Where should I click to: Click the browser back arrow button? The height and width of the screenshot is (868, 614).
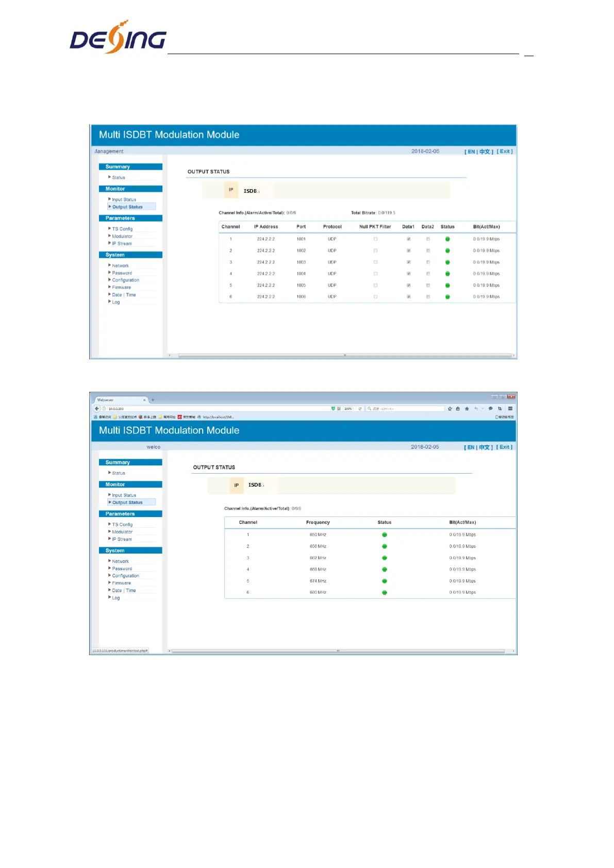pyautogui.click(x=97, y=409)
